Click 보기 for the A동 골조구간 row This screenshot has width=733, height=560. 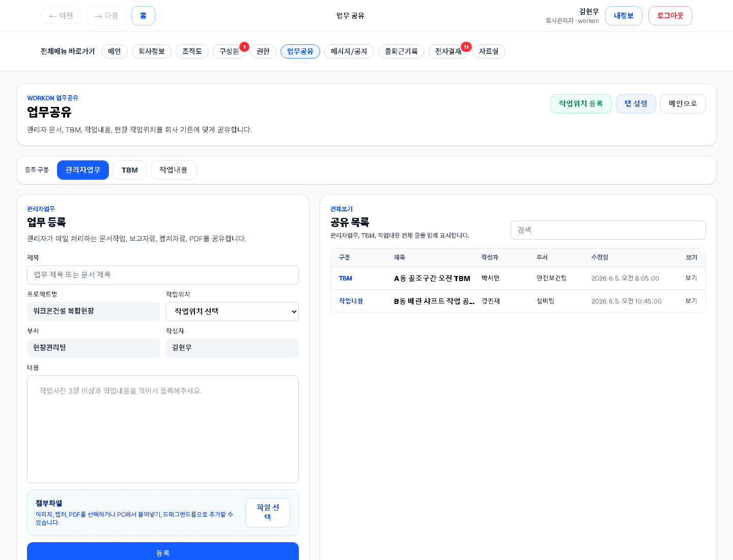click(691, 278)
